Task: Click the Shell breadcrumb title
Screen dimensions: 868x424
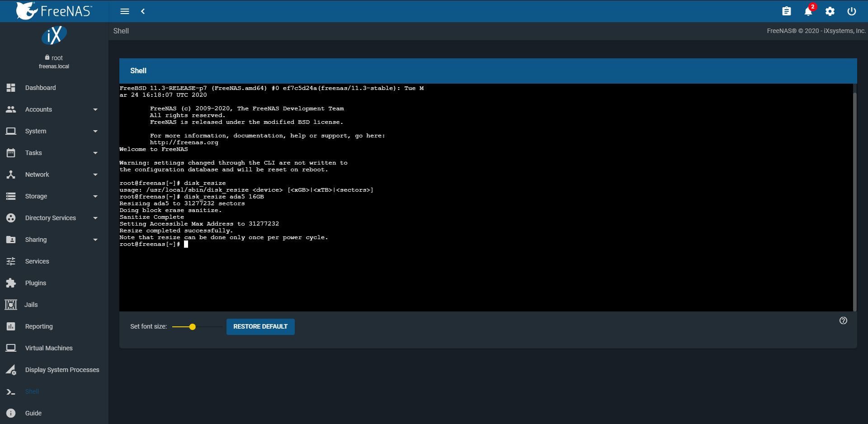Action: click(121, 31)
